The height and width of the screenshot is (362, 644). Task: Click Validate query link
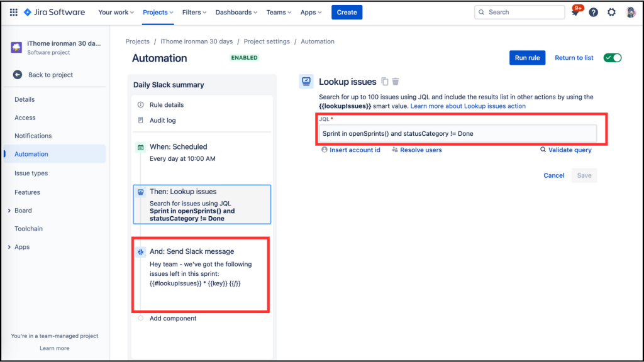[566, 150]
